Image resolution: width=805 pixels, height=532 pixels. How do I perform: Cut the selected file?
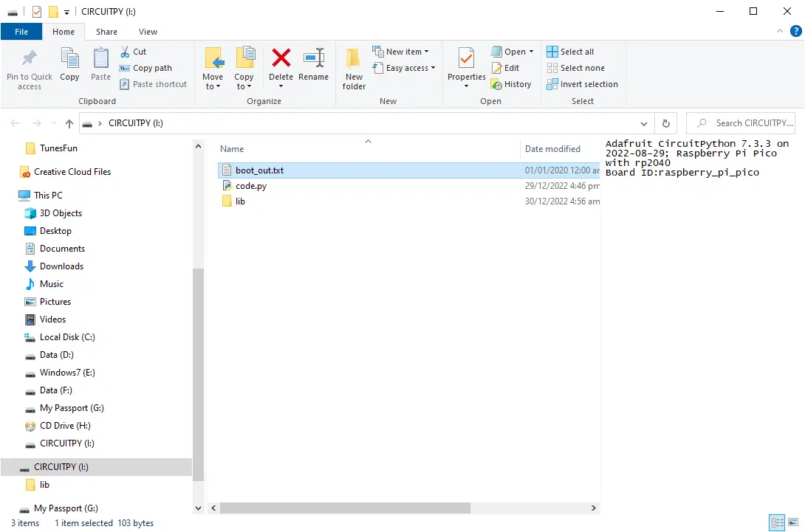[134, 52]
